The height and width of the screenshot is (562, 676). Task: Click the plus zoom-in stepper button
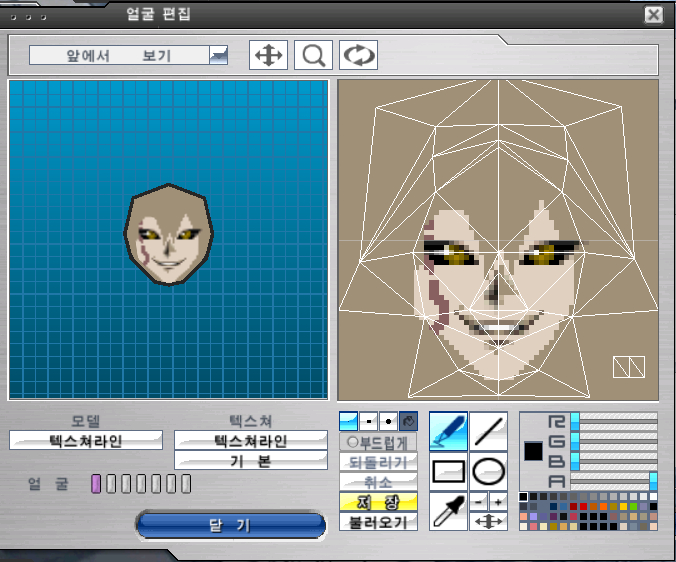pos(498,501)
